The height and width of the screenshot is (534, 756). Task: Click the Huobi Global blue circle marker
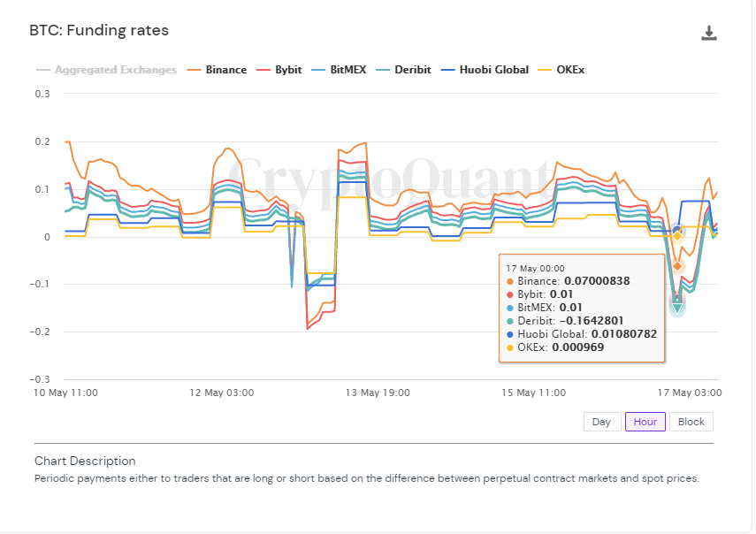point(677,231)
